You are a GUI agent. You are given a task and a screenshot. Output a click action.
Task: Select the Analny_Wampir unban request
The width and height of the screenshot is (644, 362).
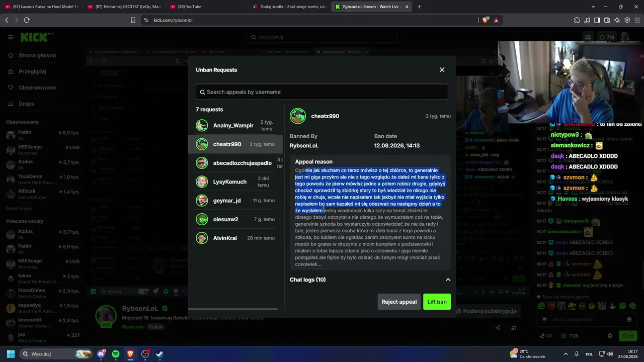235,125
